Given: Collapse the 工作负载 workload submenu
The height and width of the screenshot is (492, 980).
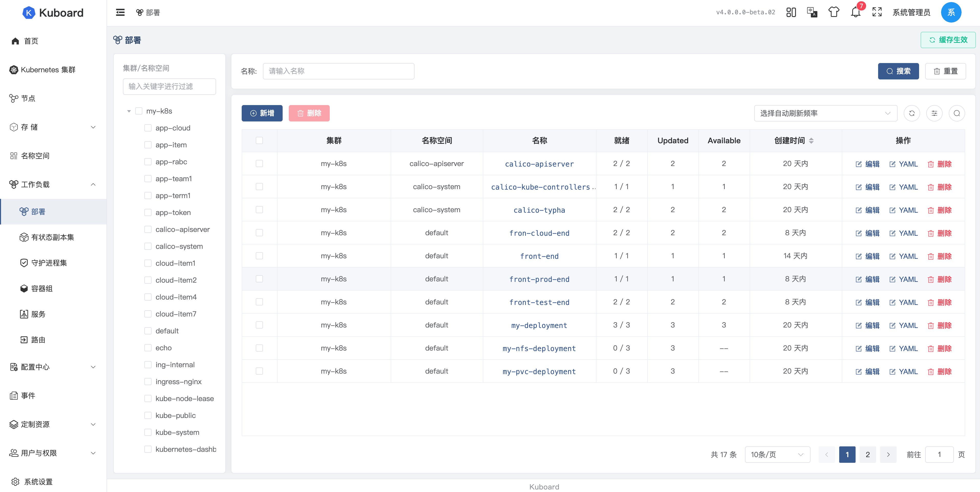Looking at the screenshot, I should tap(53, 185).
